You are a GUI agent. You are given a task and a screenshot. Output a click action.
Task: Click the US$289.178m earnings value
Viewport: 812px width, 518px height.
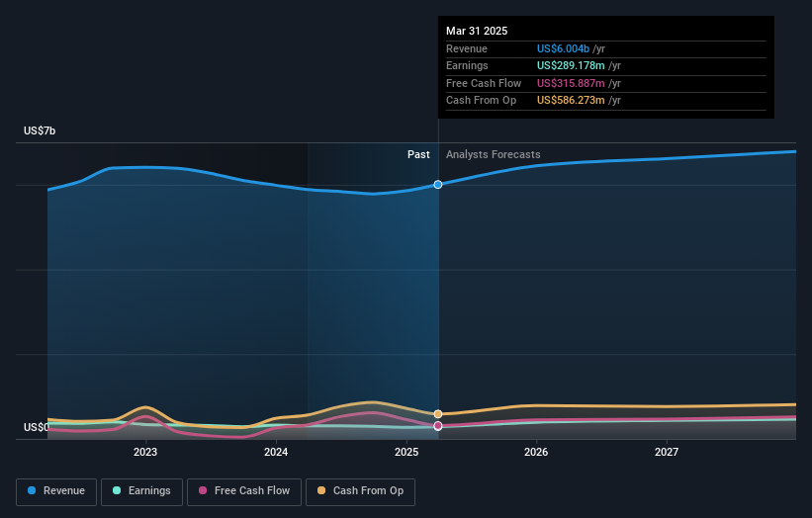click(x=571, y=65)
